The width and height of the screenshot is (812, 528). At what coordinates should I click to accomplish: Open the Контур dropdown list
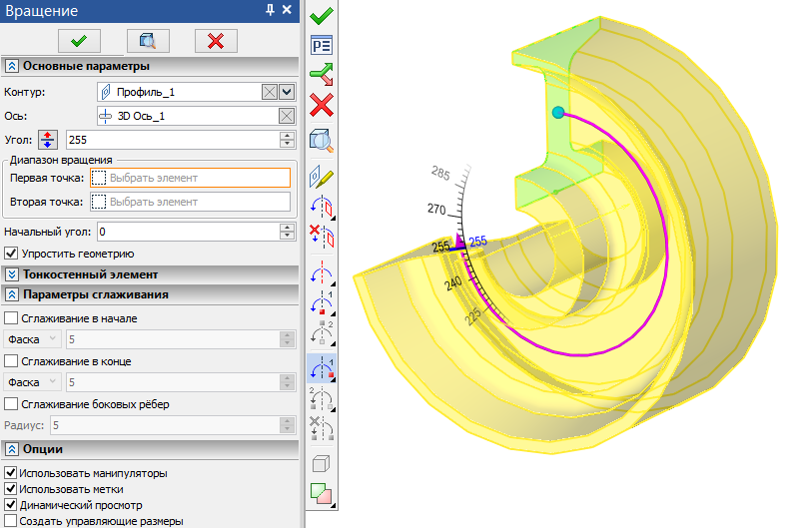(288, 92)
